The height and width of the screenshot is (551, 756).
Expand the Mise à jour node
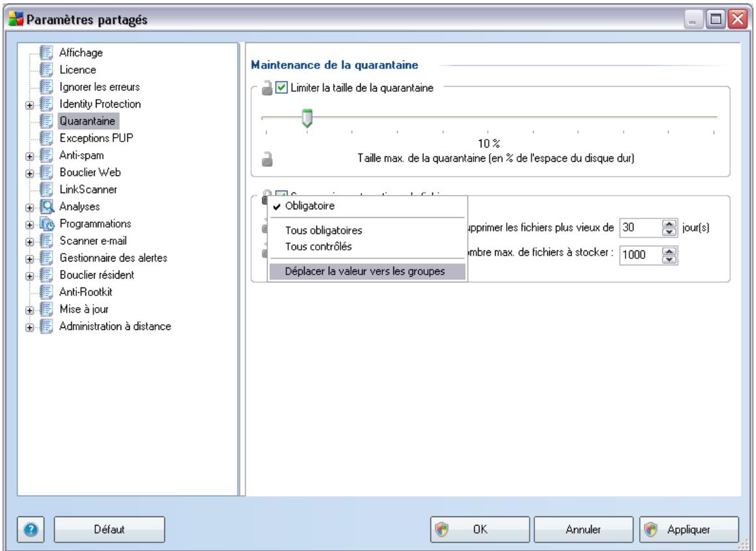(x=30, y=310)
